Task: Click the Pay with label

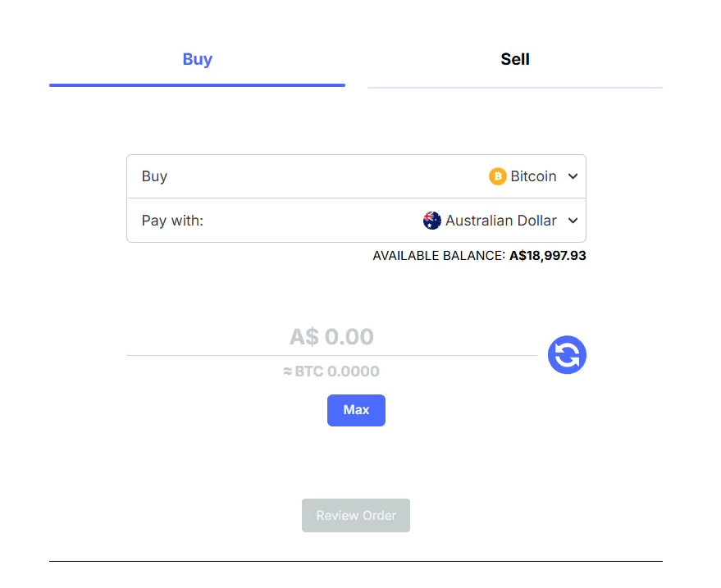Action: pyautogui.click(x=172, y=220)
